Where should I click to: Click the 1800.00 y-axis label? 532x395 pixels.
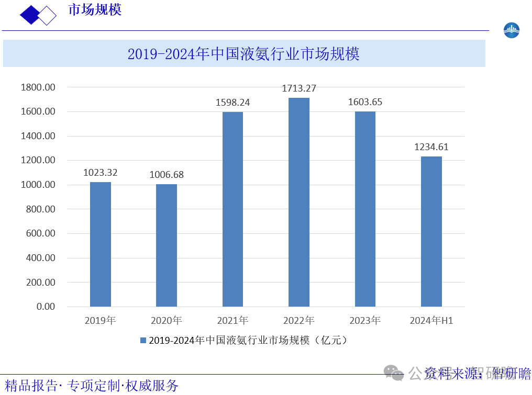tap(38, 87)
